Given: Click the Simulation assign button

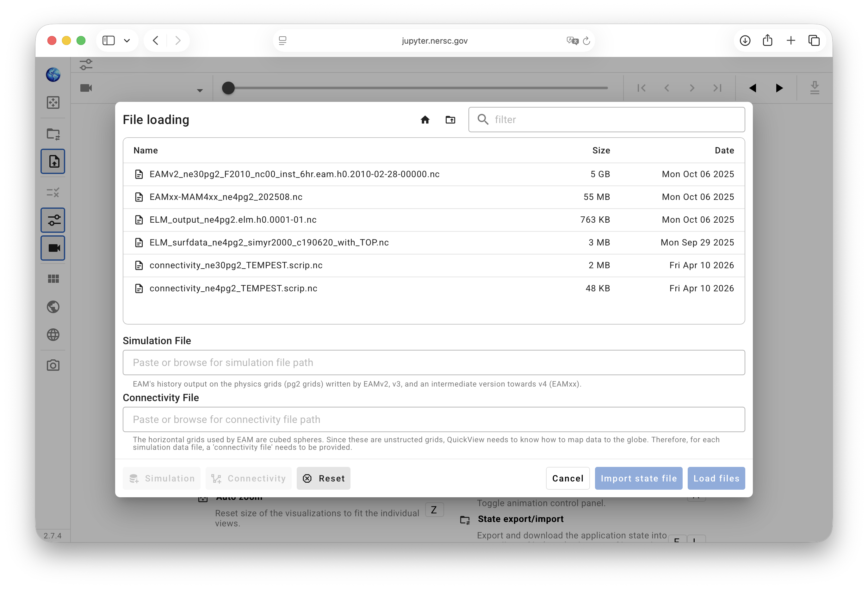Looking at the screenshot, I should click(162, 479).
